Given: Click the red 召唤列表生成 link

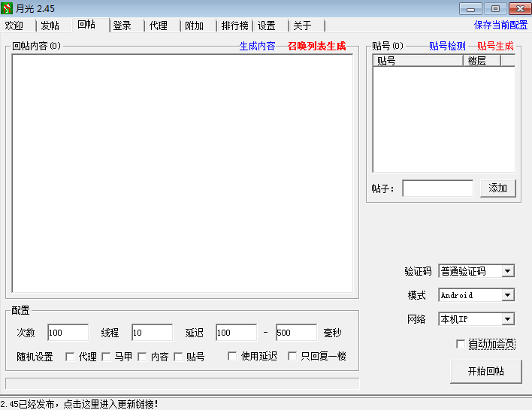Looking at the screenshot, I should (x=316, y=46).
